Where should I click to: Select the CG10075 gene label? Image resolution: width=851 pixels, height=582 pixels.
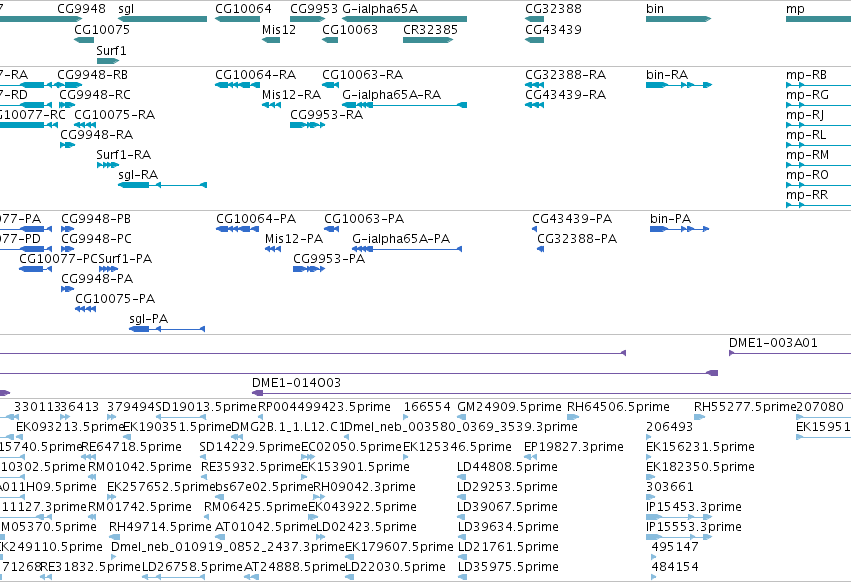pyautogui.click(x=102, y=29)
